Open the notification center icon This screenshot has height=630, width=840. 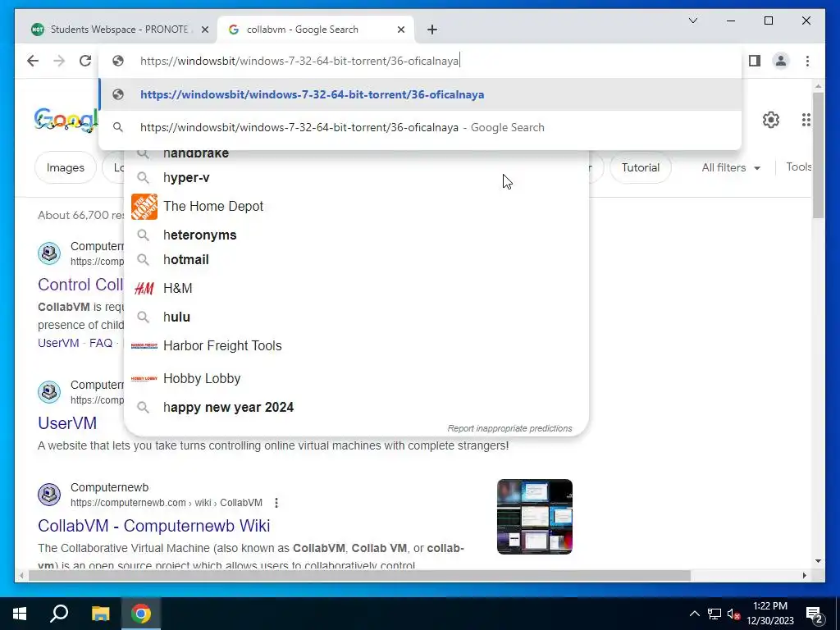[815, 615]
